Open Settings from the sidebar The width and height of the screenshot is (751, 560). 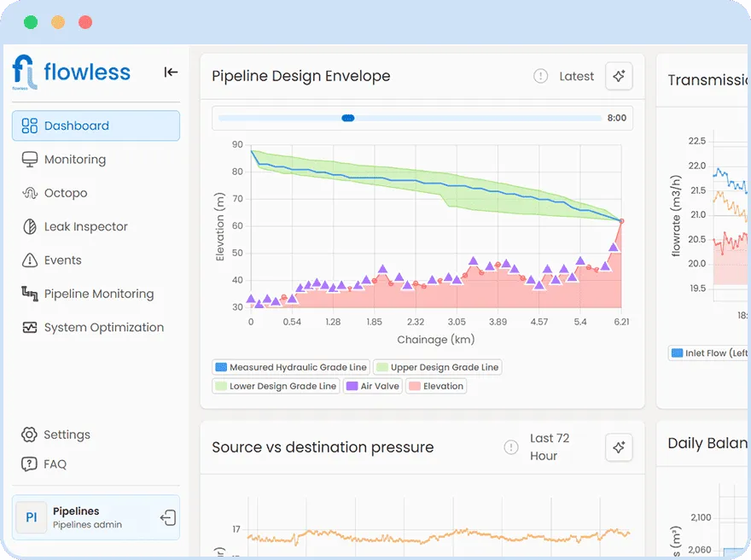click(x=67, y=435)
